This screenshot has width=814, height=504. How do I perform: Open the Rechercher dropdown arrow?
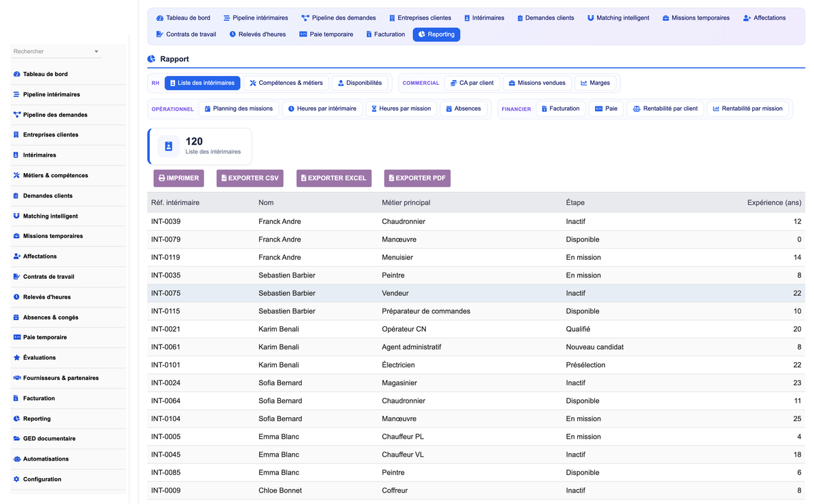pos(96,52)
